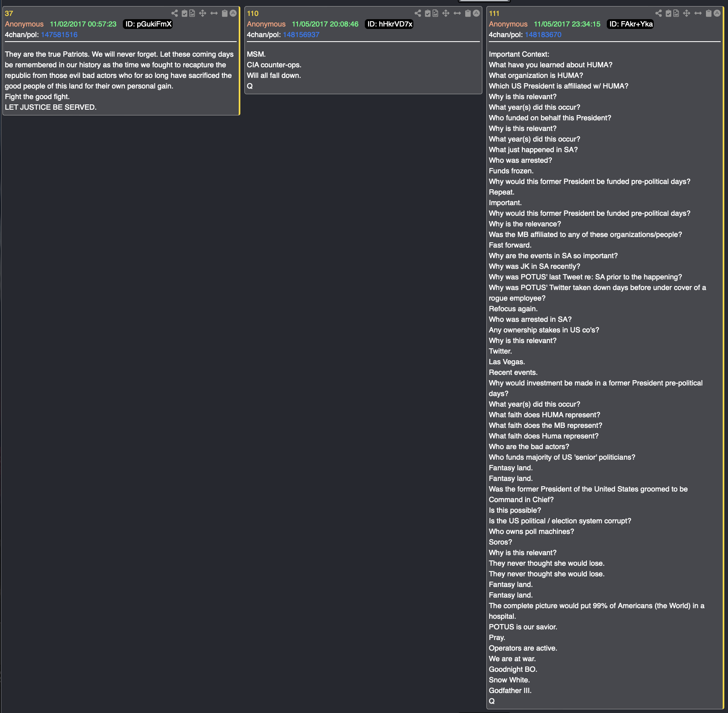The image size is (728, 713).
Task: Click the line 'POTUS is our savior.'
Action: [523, 627]
